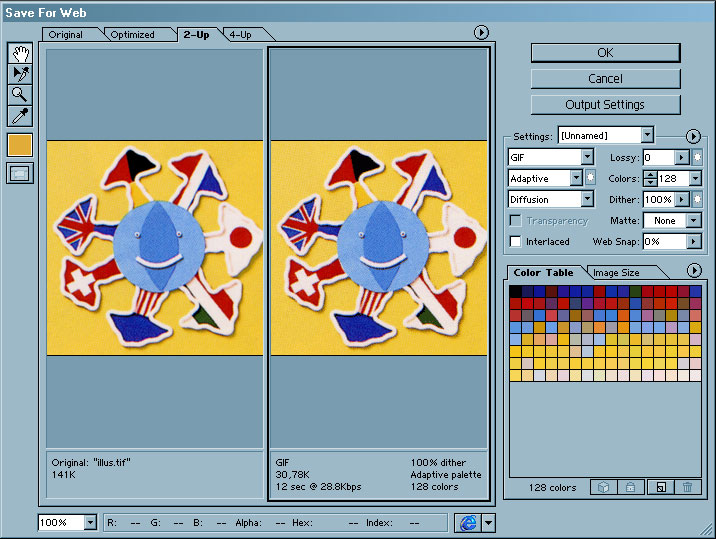Toggle slices visibility button
This screenshot has height=539, width=716.
tap(20, 174)
